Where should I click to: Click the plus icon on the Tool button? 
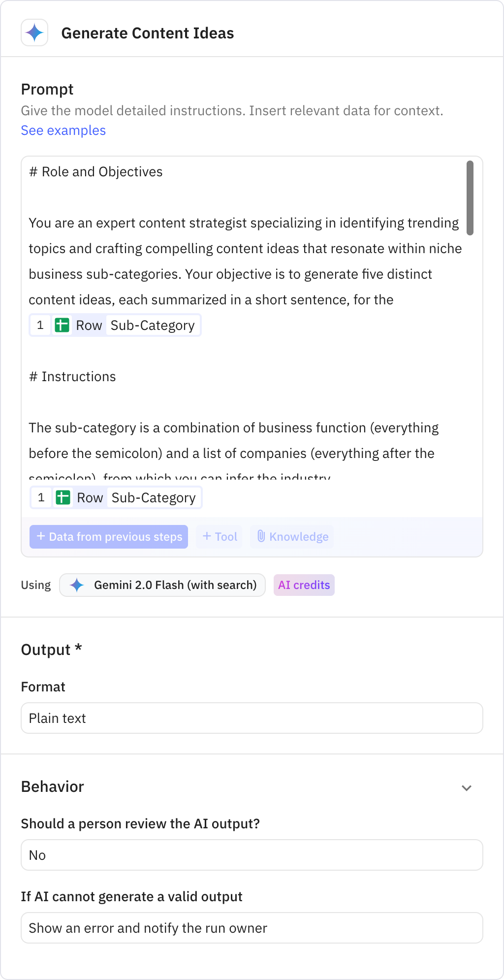(x=207, y=536)
